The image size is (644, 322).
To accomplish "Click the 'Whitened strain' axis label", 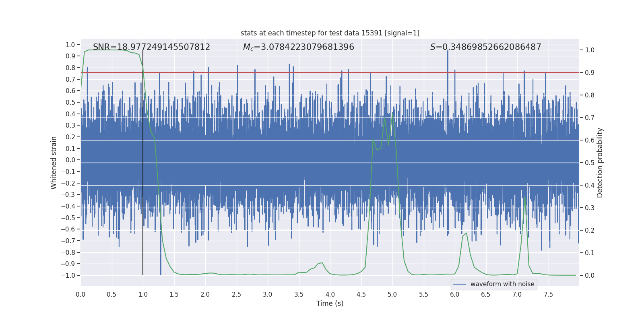I will pos(54,163).
